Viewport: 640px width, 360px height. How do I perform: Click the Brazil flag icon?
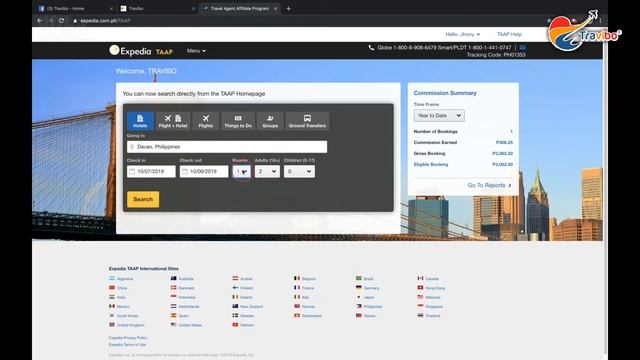359,278
